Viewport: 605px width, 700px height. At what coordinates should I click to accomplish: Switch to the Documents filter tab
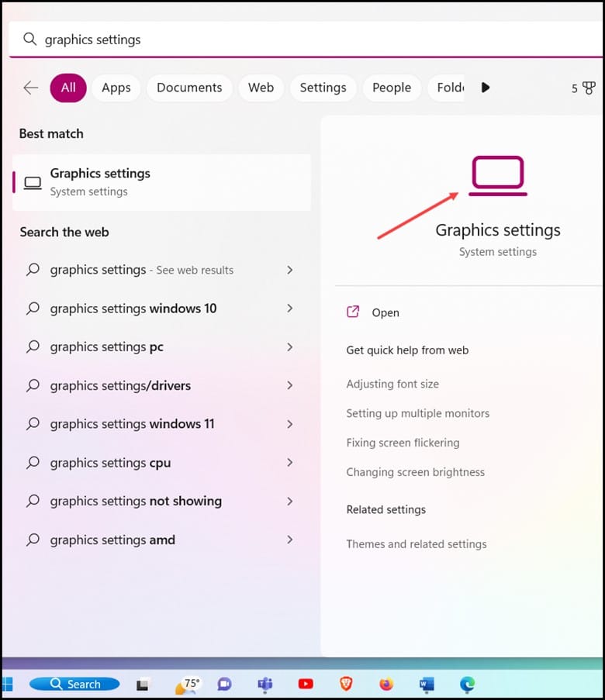click(189, 88)
